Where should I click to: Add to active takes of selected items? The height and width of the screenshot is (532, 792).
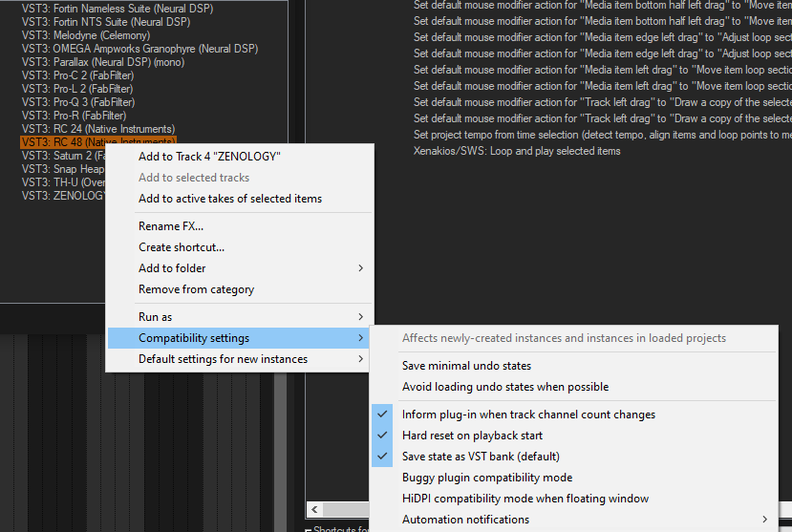point(230,199)
